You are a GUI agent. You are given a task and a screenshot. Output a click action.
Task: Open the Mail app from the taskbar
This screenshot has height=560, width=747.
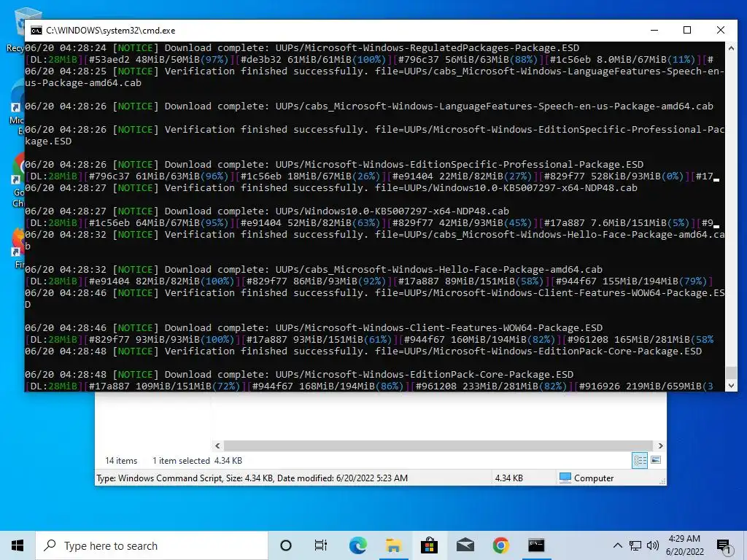465,545
